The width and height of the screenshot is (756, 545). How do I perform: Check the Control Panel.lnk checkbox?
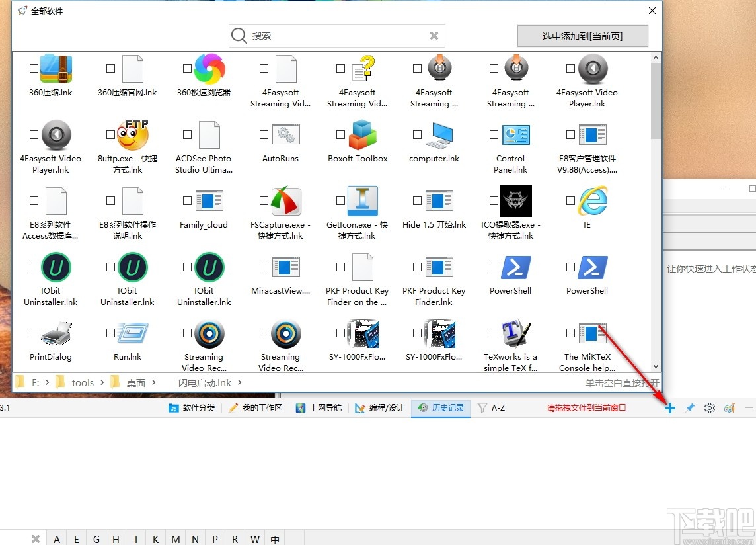(494, 135)
